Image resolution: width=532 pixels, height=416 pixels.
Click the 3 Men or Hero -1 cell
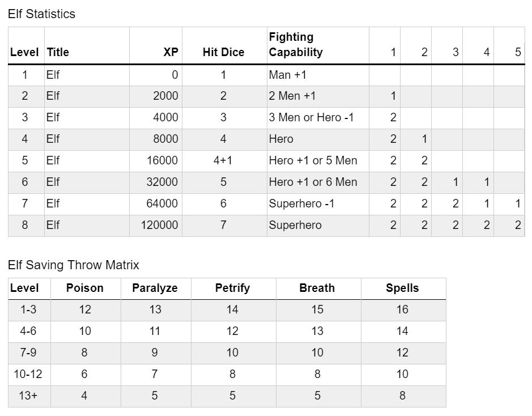point(310,117)
